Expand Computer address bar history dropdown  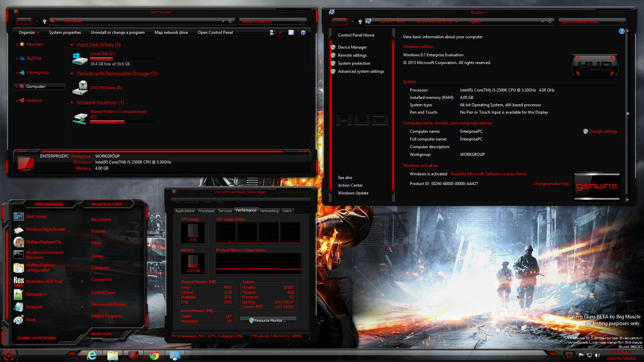click(223, 21)
